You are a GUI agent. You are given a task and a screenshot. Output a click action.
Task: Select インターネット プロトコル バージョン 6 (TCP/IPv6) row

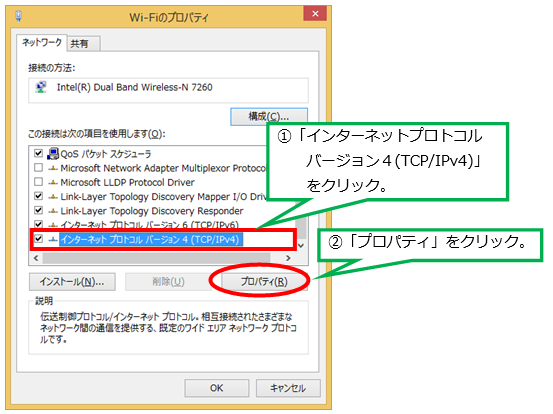[x=150, y=225]
